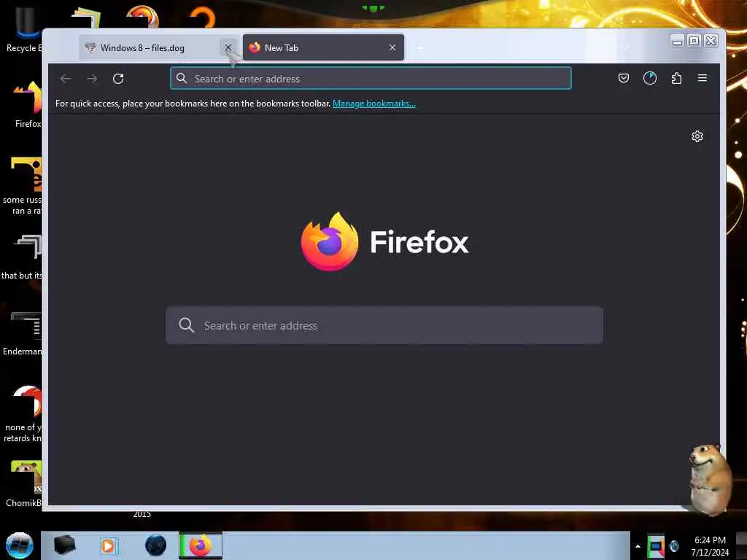
Task: Show hidden system tray icons arrow
Action: pos(638,546)
